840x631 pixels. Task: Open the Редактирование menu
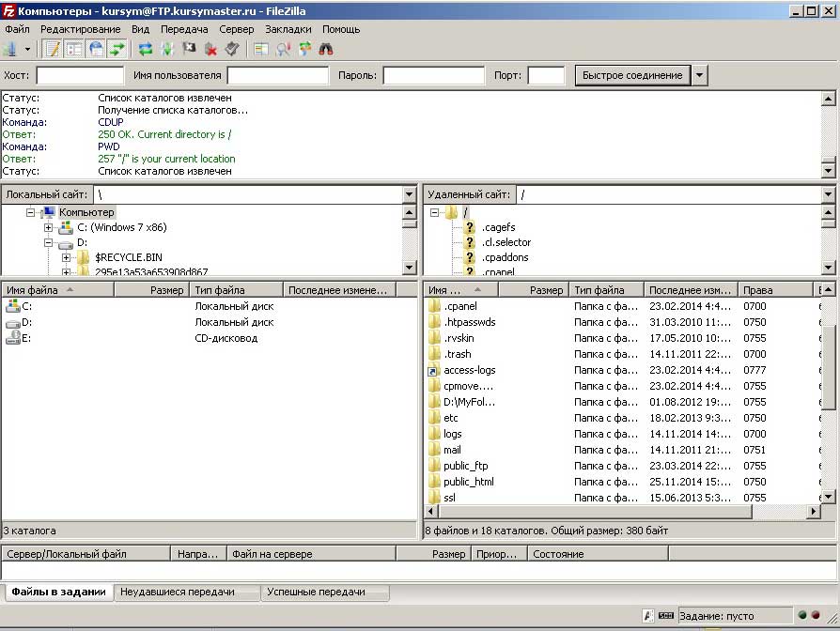81,29
